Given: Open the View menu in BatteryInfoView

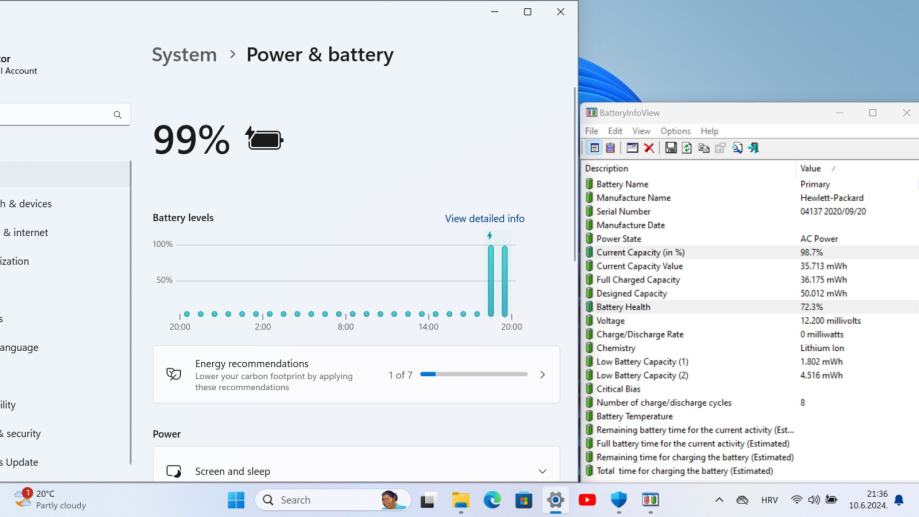Looking at the screenshot, I should (x=641, y=131).
